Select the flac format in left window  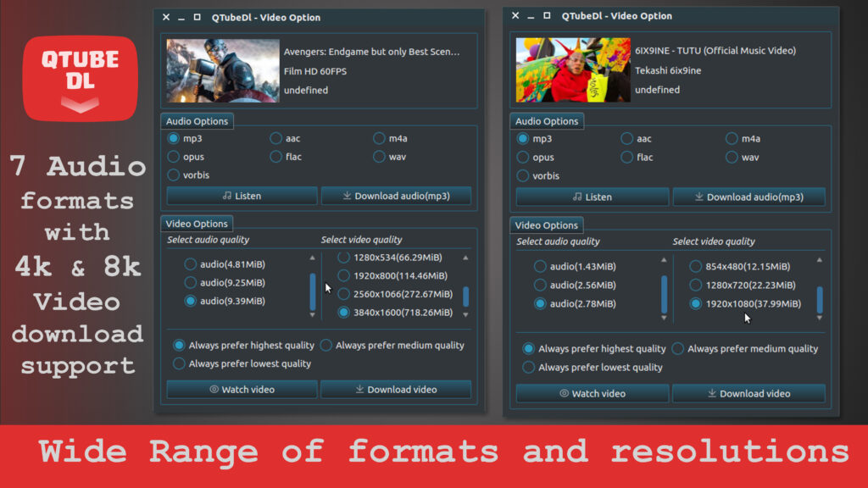[x=276, y=157]
